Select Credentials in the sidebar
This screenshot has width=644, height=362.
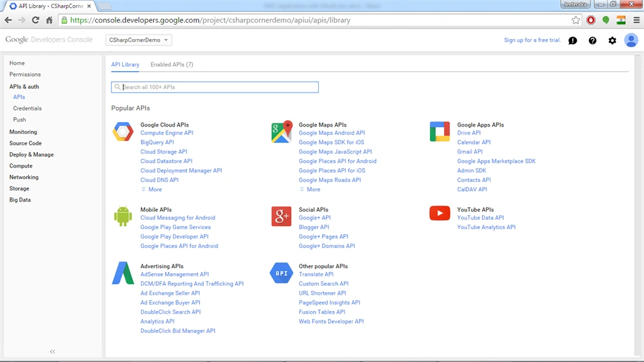click(x=27, y=108)
